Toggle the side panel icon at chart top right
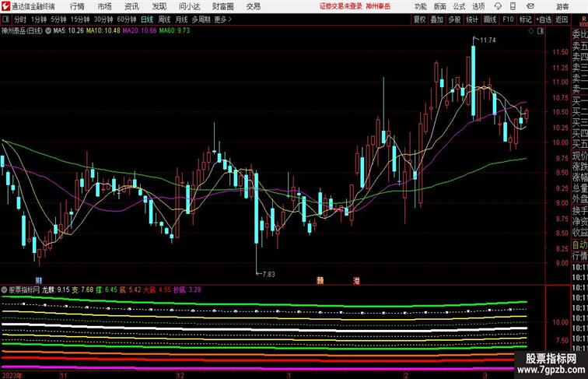588x379 pixels. [x=541, y=31]
